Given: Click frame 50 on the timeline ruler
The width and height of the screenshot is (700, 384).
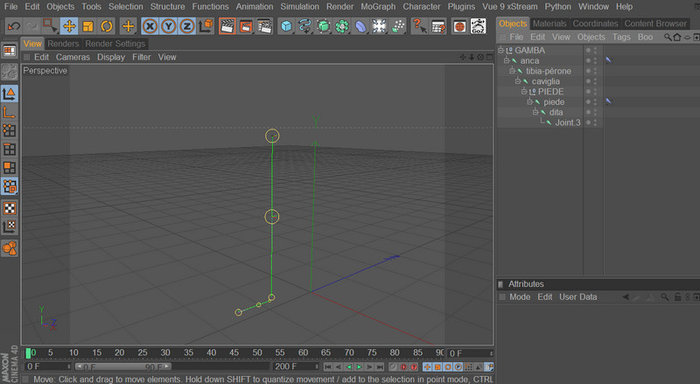Looking at the screenshot, I should coord(257,353).
